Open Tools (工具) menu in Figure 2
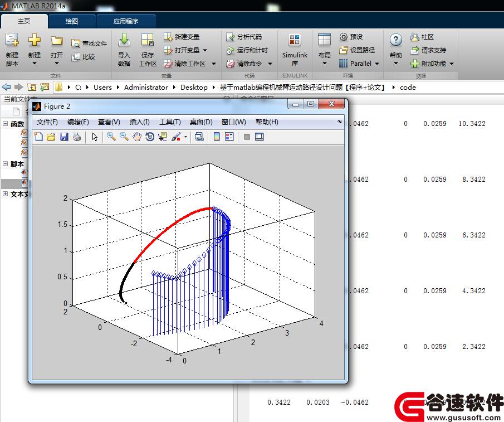This screenshot has width=504, height=422. 170,122
